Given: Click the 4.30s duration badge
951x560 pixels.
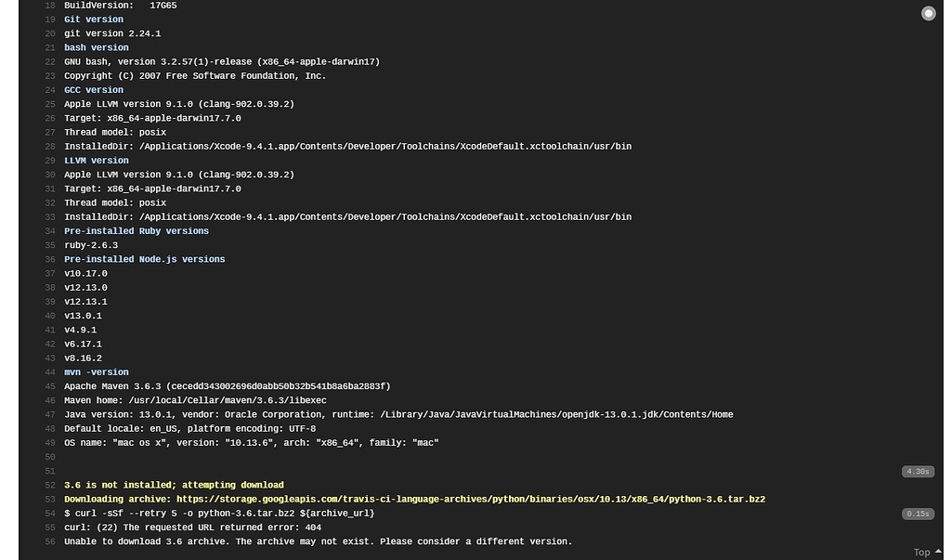Looking at the screenshot, I should pos(918,472).
